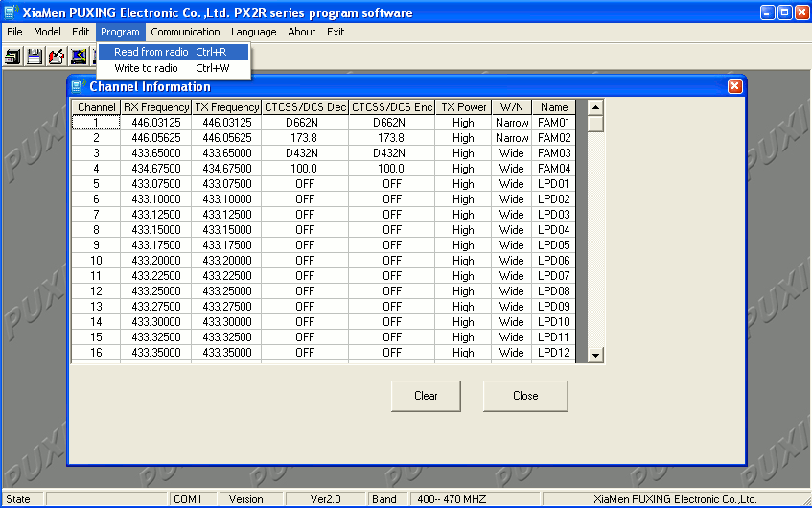Viewport: 812px width, 508px height.
Task: Click the red pencil edit toolbar icon
Action: (x=57, y=56)
